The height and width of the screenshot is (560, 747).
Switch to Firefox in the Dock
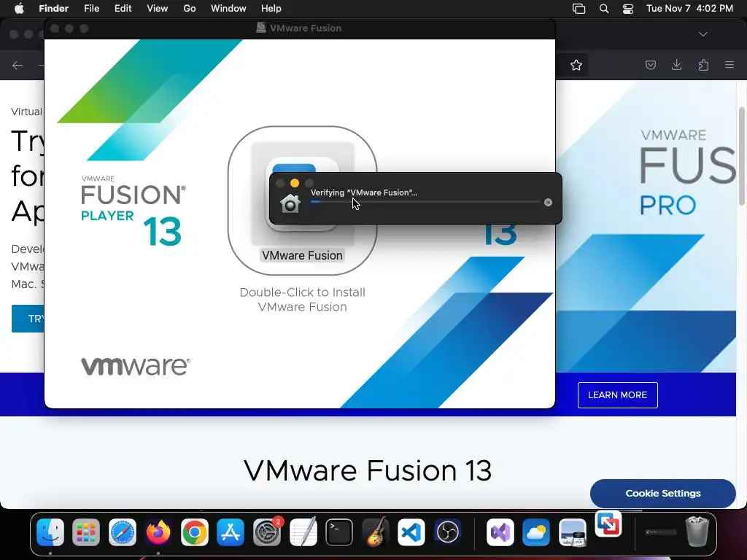158,532
